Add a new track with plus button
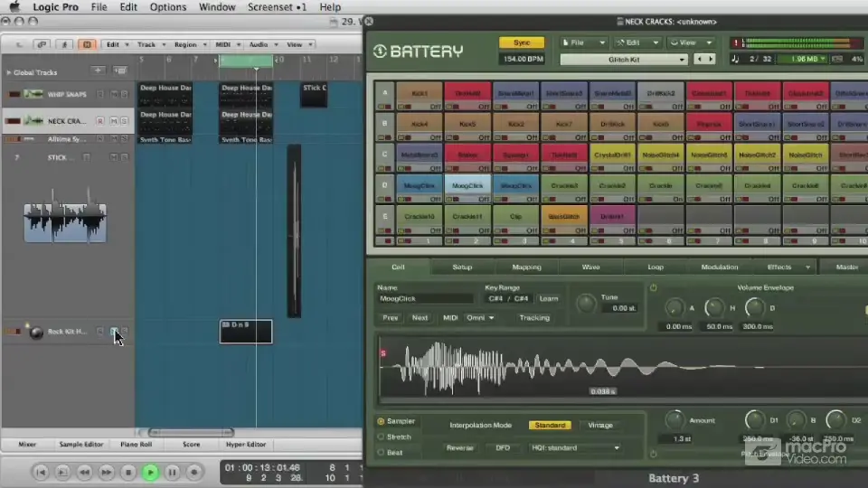Screen dimensions: 868x488 click(x=98, y=70)
